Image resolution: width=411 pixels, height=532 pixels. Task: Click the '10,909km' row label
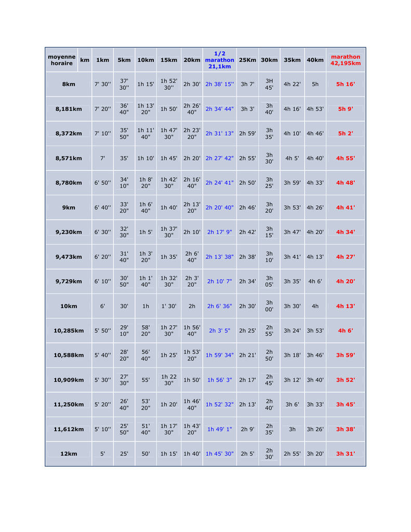pyautogui.click(x=69, y=380)
